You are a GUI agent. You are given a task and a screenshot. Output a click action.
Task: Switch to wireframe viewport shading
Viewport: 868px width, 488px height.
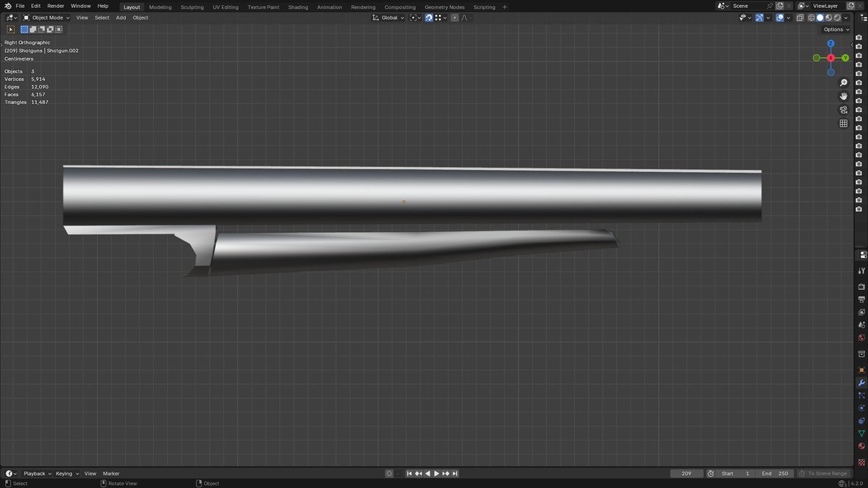coord(811,17)
